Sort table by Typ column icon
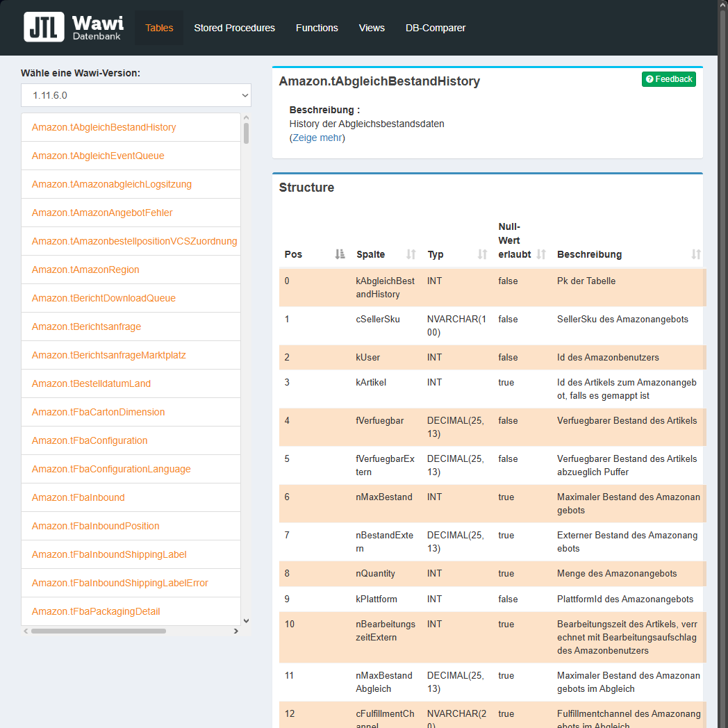 coord(482,254)
